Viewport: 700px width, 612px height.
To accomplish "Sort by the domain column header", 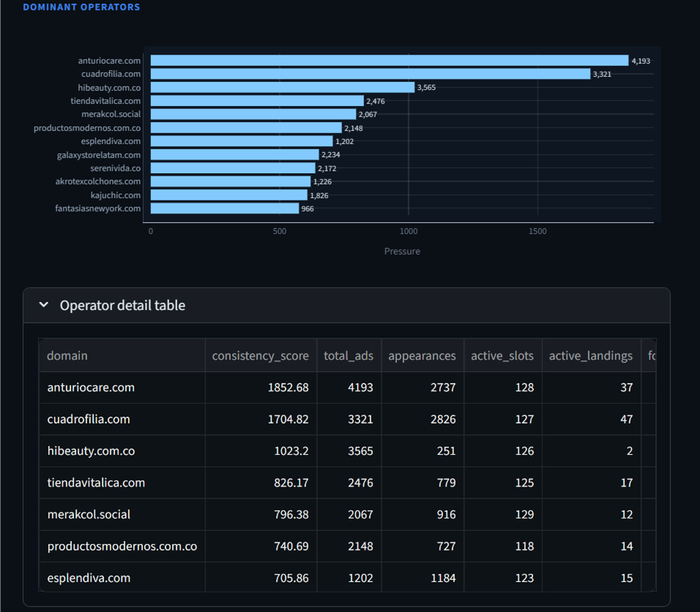I will 67,356.
